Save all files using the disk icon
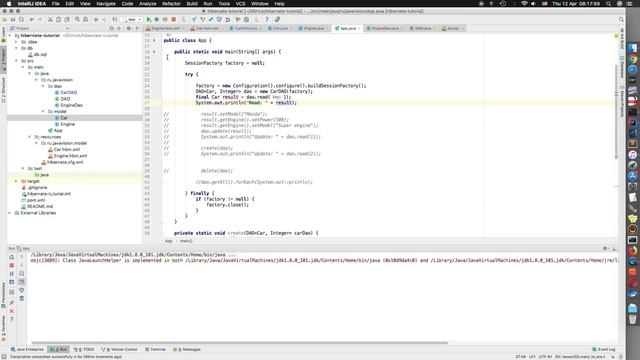This screenshot has width=640, height=360. click(x=13, y=19)
